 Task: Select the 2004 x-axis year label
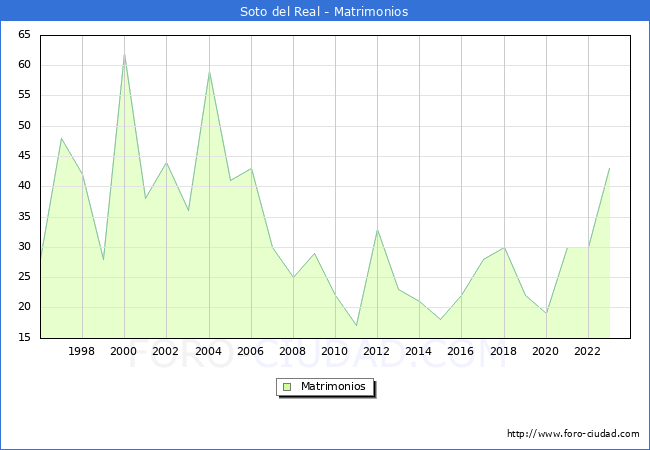point(208,351)
